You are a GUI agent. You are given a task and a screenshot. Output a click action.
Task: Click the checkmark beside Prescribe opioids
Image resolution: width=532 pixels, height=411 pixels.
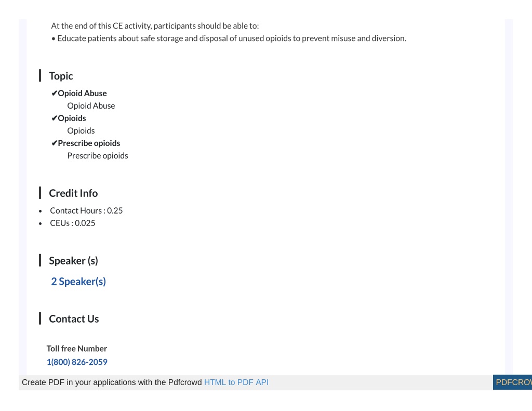click(x=54, y=143)
